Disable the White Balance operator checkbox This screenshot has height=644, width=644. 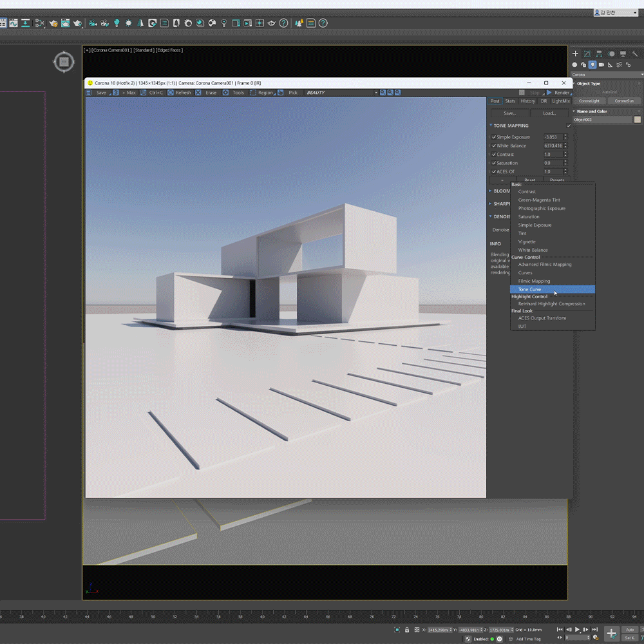(493, 146)
